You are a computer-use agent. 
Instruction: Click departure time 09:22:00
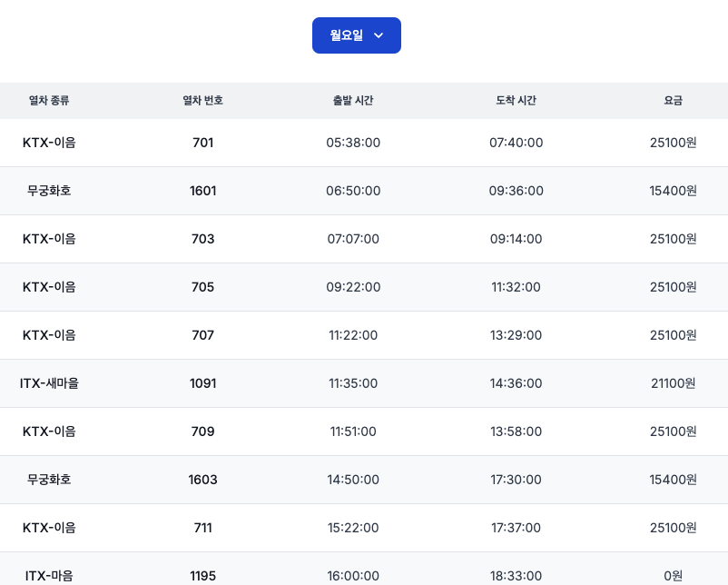point(353,287)
